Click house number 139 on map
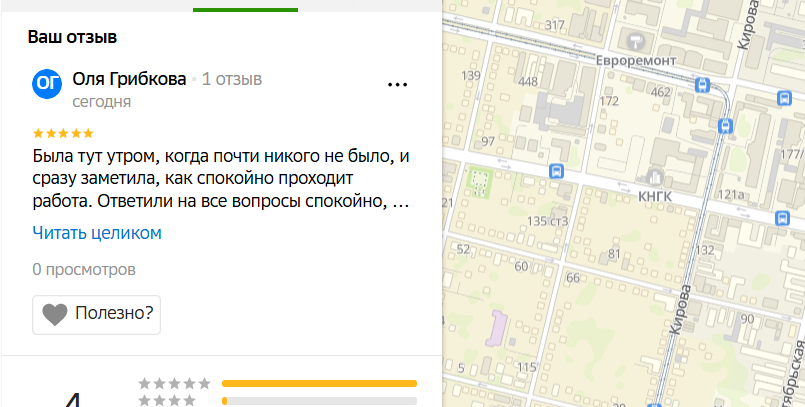805x407 pixels. pyautogui.click(x=471, y=75)
